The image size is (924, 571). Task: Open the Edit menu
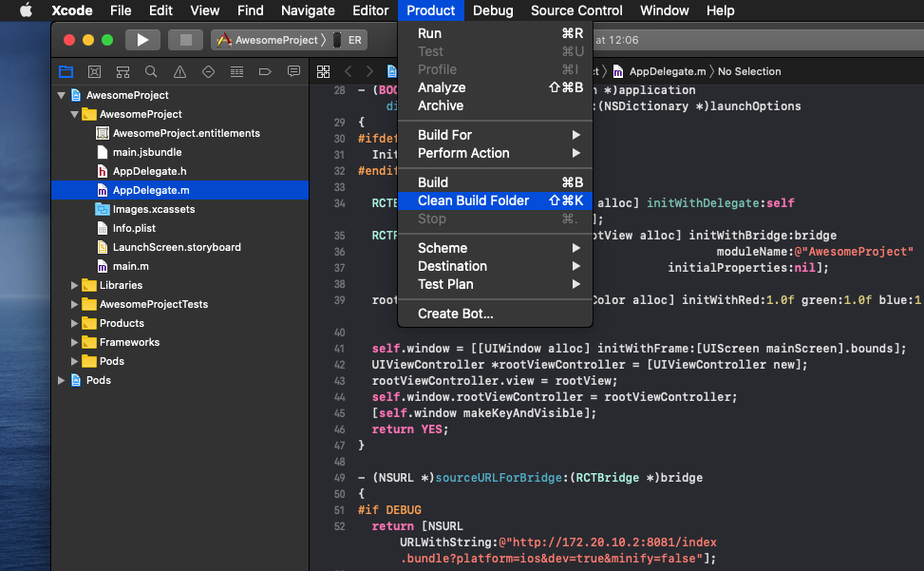coord(160,10)
